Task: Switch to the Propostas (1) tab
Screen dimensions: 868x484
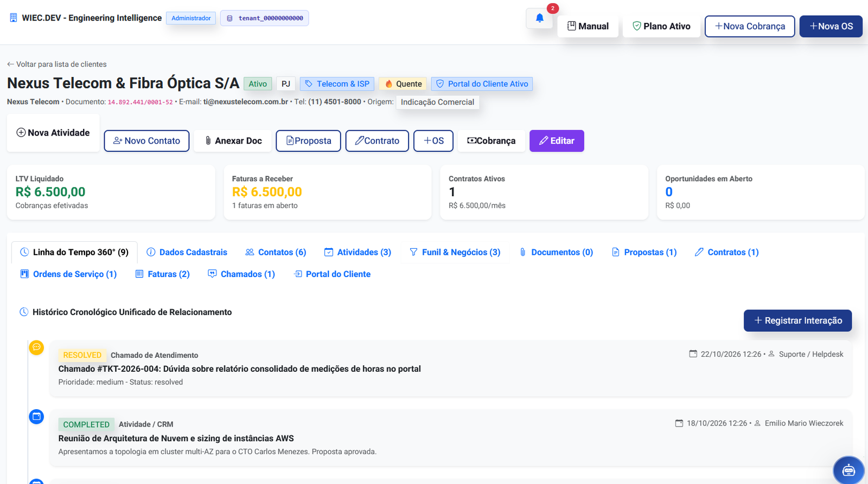Action: pos(644,252)
